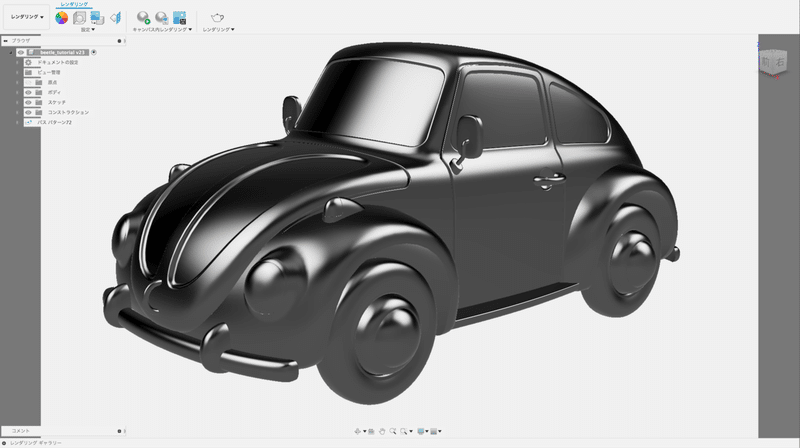Expand the ドキュメントの設定 node
The width and height of the screenshot is (800, 448).
[x=17, y=62]
